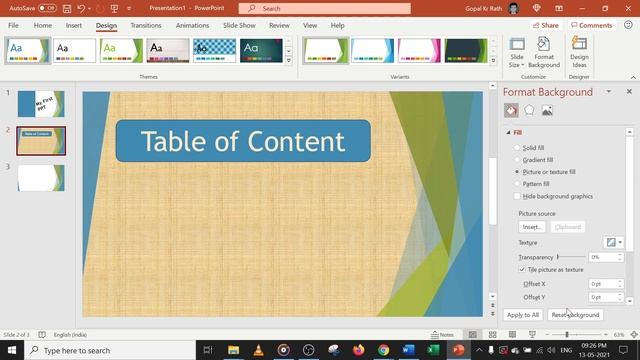
Task: Open the feedback smiley icon
Action: tap(628, 25)
